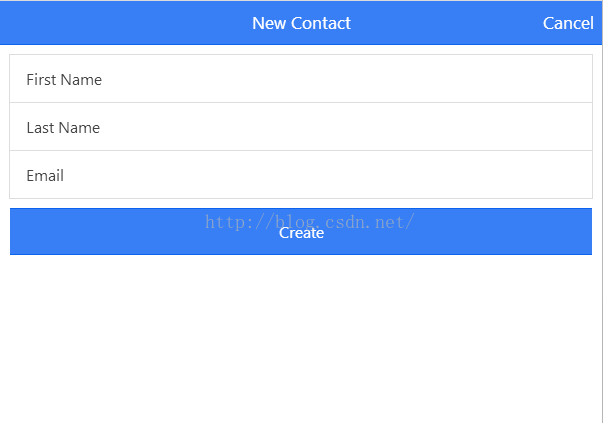Click the right end of Email row
This screenshot has width=603, height=423.
click(570, 175)
